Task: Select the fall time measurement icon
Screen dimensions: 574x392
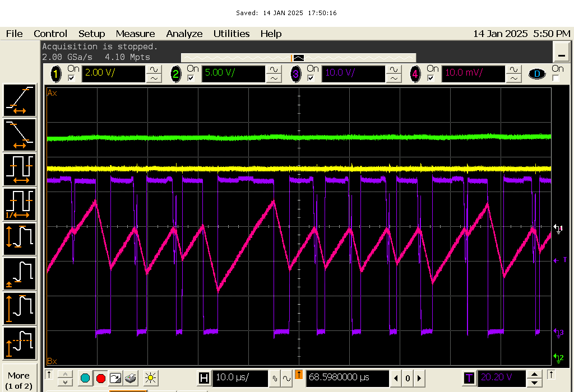Action: [x=20, y=135]
